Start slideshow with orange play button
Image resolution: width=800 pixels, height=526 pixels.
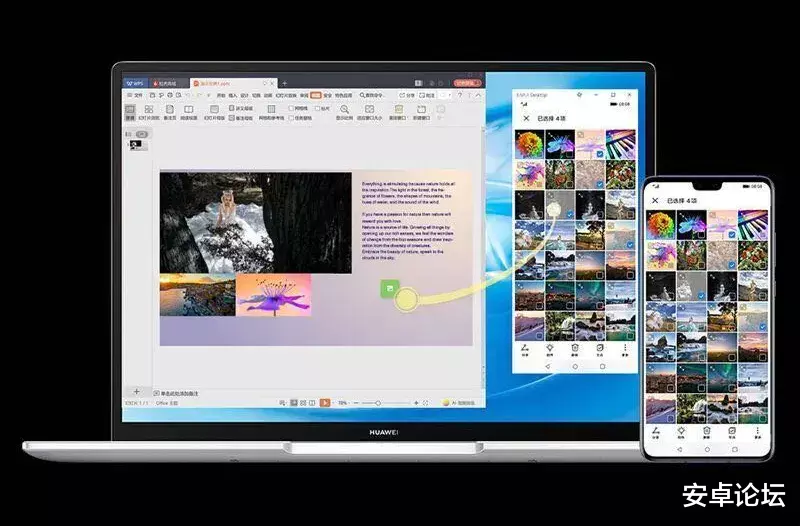click(325, 403)
